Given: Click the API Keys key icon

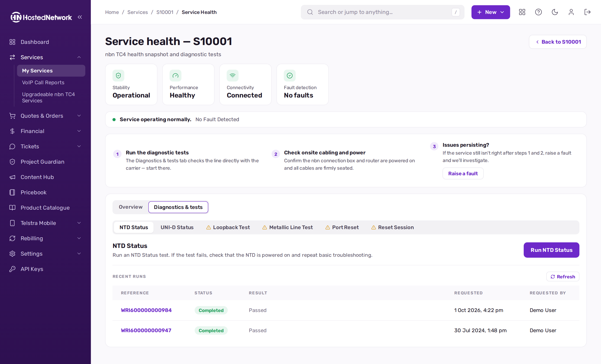Looking at the screenshot, I should pos(12,269).
